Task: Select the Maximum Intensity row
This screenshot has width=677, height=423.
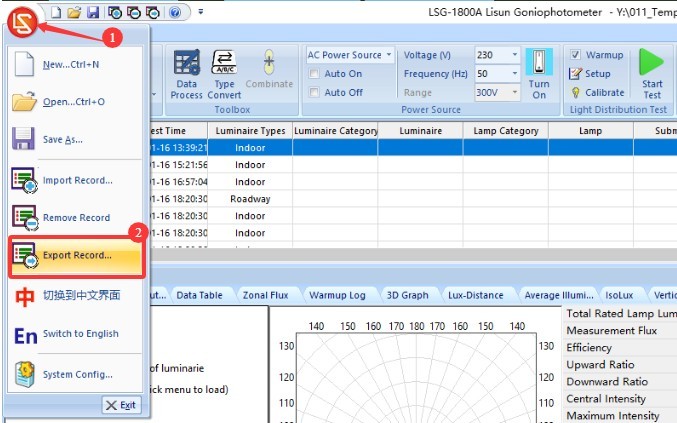Action: pyautogui.click(x=620, y=416)
